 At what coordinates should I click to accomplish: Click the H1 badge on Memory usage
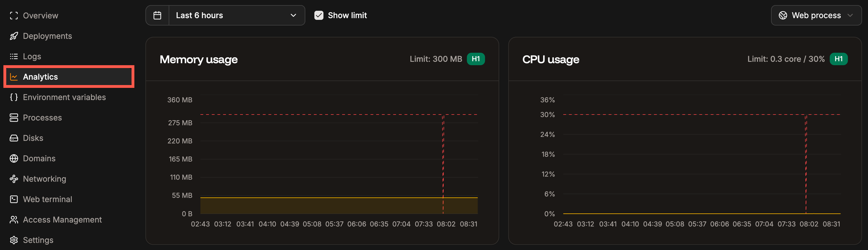(x=476, y=59)
